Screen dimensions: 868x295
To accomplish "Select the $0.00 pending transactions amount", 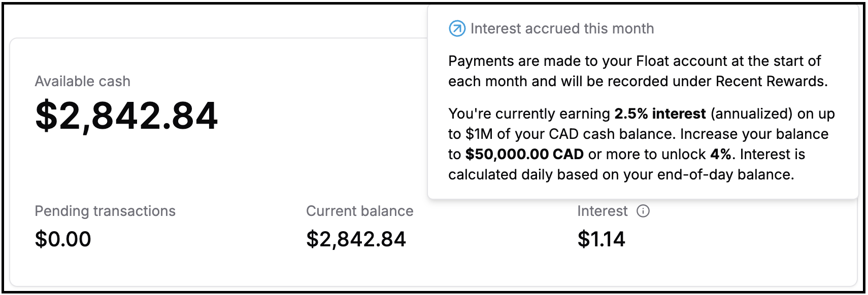I will (x=63, y=239).
